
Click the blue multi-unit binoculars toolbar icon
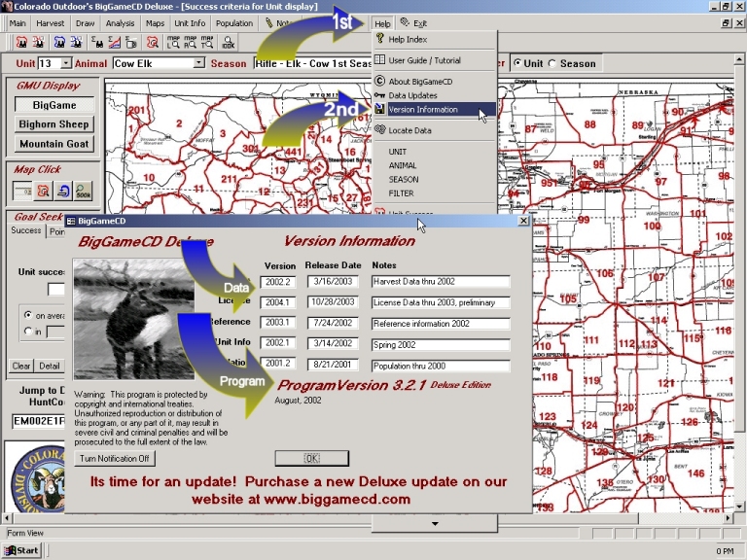click(76, 43)
